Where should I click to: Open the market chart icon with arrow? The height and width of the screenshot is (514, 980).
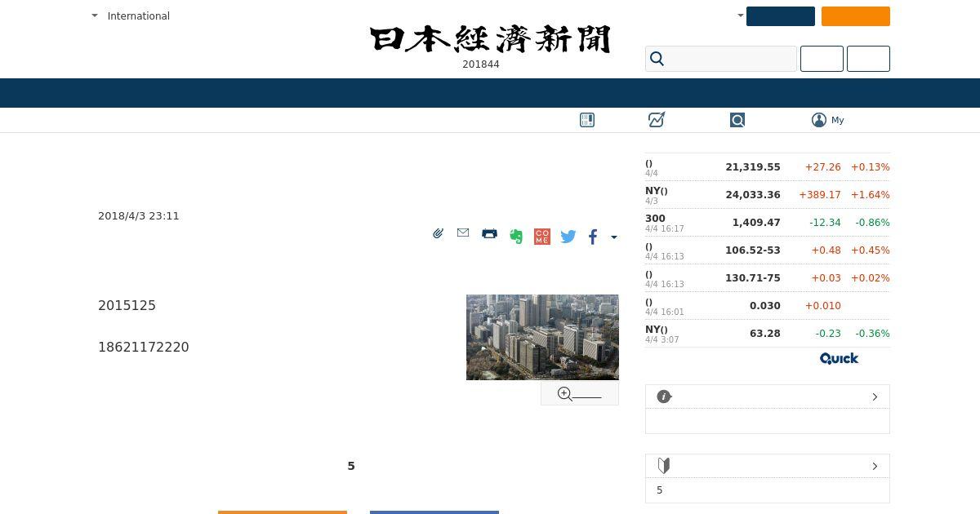657,120
